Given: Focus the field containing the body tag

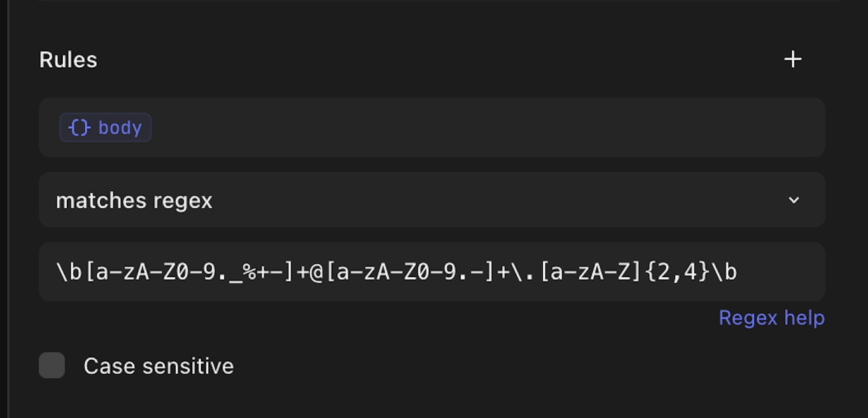Looking at the screenshot, I should point(467,128).
